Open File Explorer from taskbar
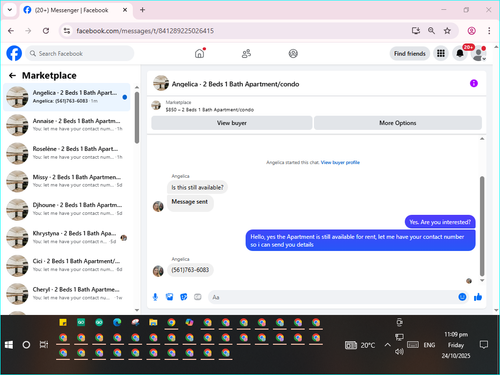The height and width of the screenshot is (375, 500). click(153, 322)
